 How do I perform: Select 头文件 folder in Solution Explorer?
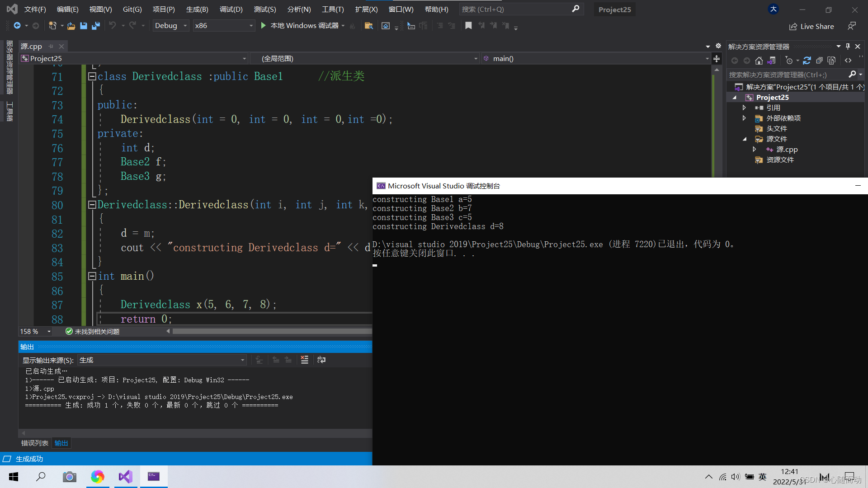(776, 129)
